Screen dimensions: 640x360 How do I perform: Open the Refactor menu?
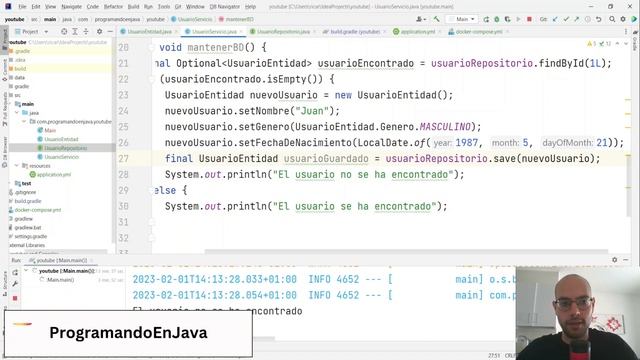coord(113,7)
